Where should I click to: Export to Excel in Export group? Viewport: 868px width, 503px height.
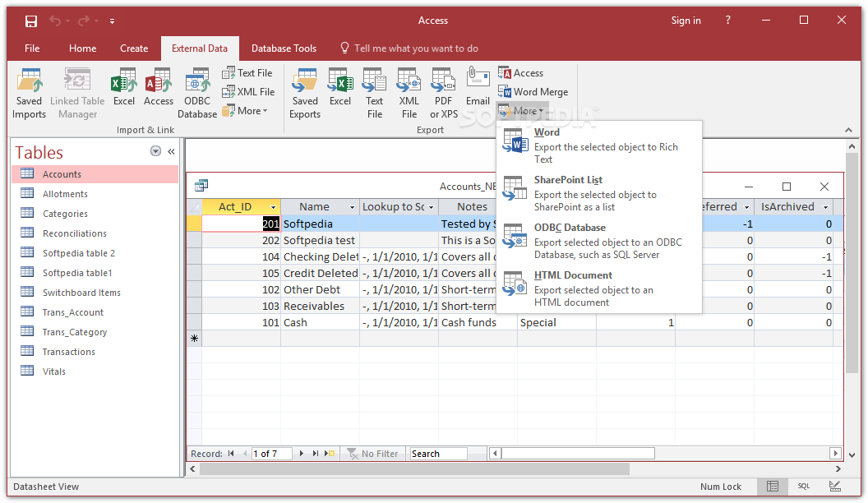340,87
